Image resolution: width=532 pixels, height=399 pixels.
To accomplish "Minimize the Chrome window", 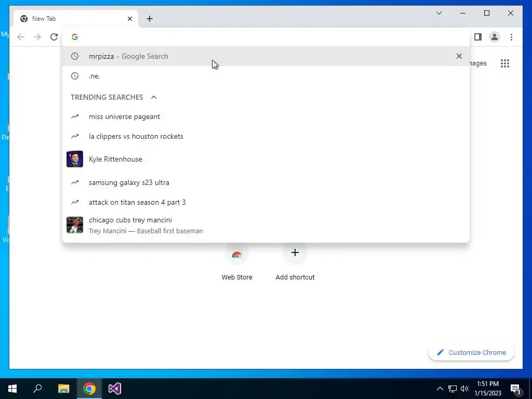I will [x=463, y=13].
